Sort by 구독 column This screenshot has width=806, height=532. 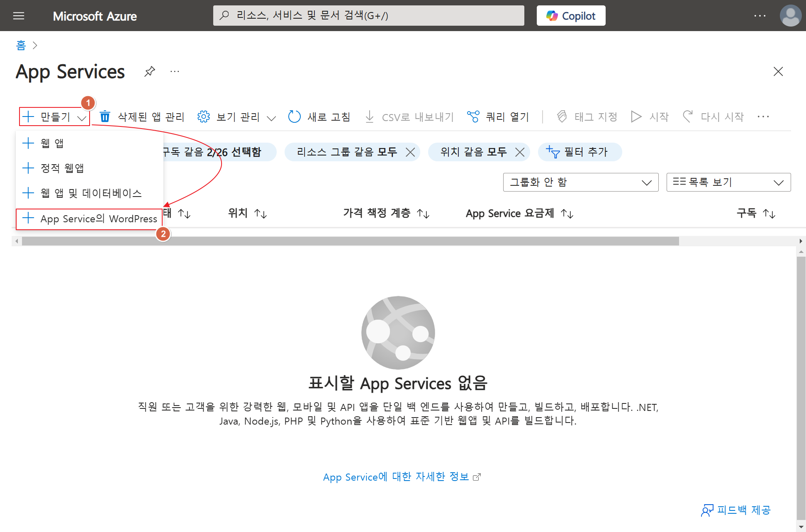[x=756, y=214]
